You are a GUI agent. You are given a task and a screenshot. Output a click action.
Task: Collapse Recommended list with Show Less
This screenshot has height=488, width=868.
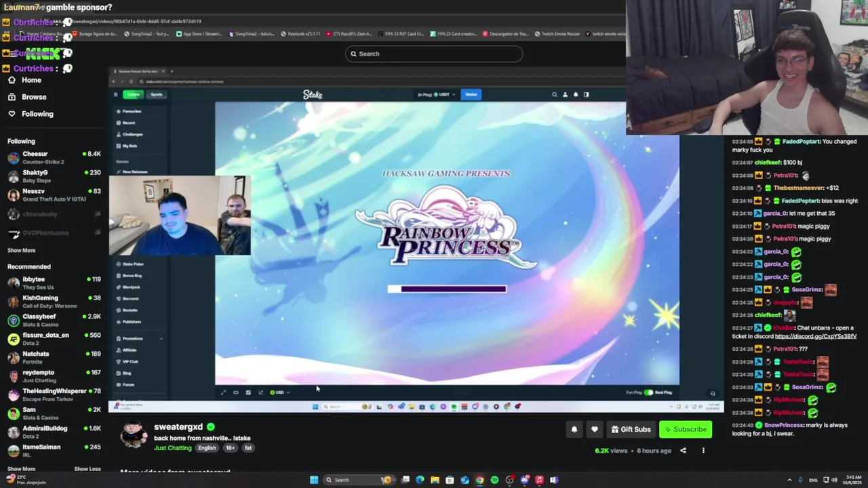[x=87, y=469]
